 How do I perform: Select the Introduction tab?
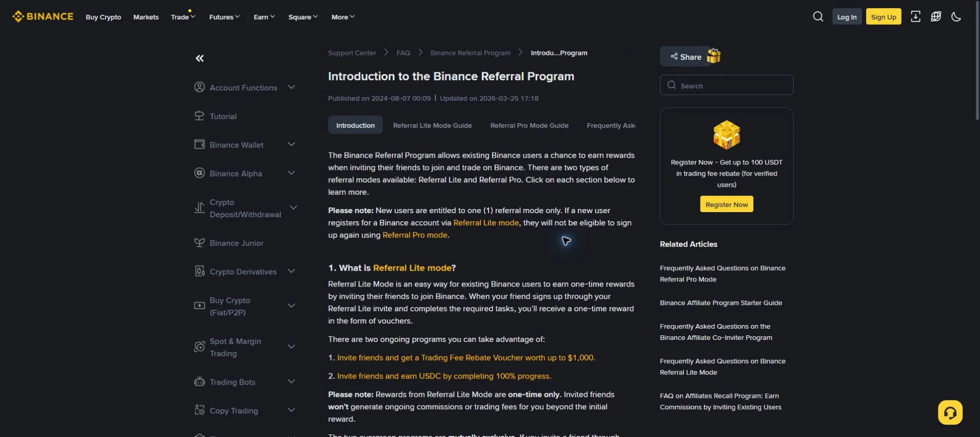(356, 125)
